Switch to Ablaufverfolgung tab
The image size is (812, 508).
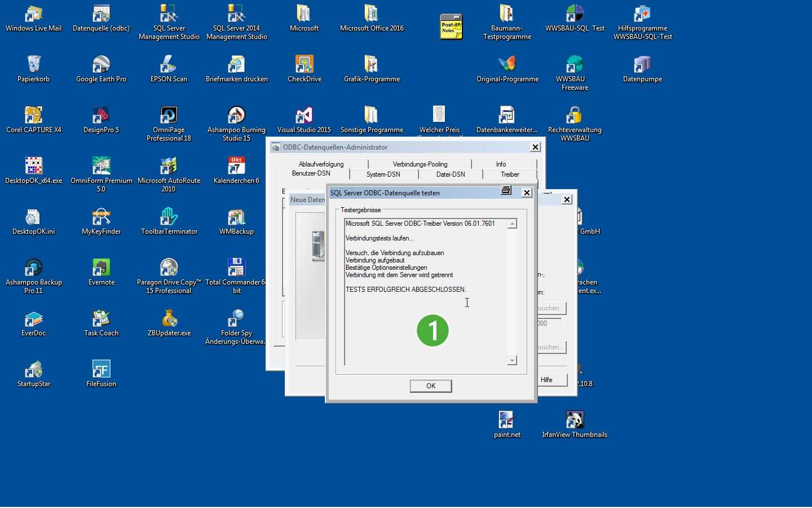pyautogui.click(x=321, y=164)
